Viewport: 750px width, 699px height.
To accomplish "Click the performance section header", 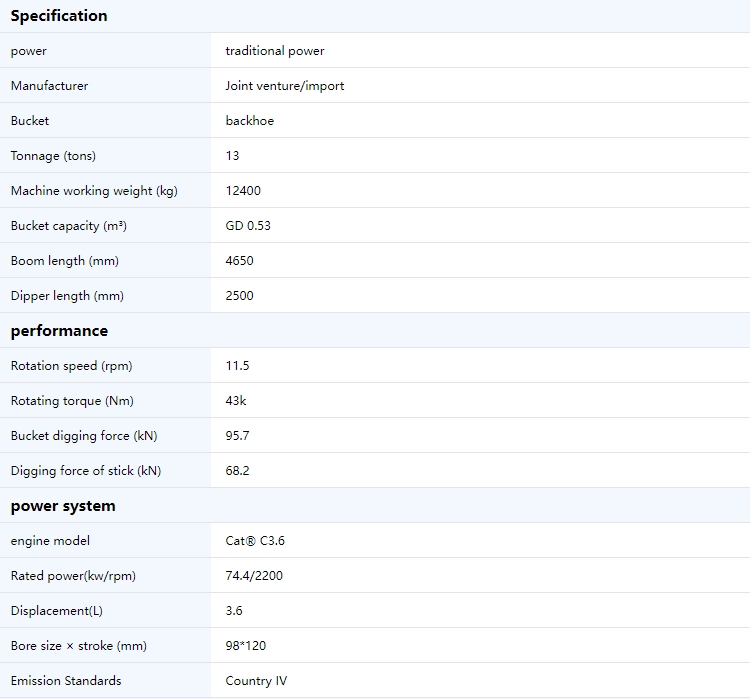I will 59,331.
